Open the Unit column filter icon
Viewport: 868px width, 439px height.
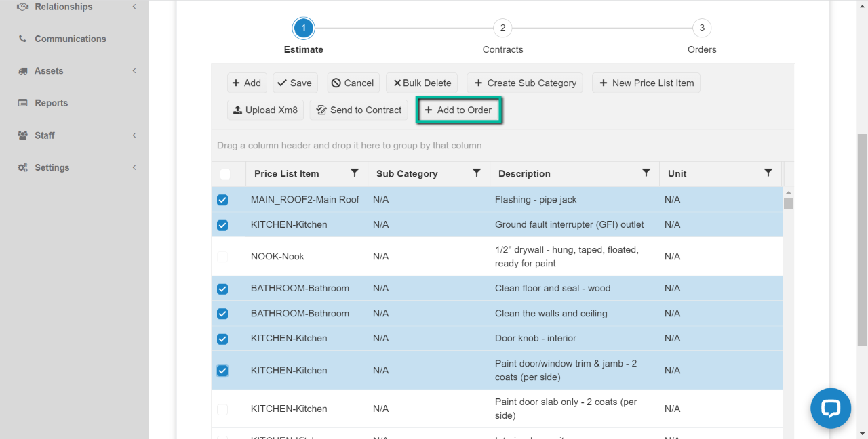768,173
